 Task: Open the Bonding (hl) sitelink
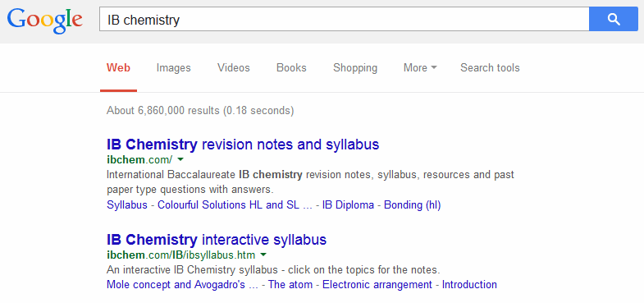412,204
